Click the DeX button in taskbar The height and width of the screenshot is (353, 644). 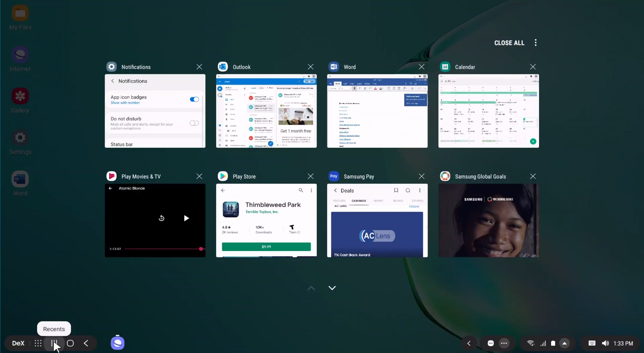tap(18, 343)
